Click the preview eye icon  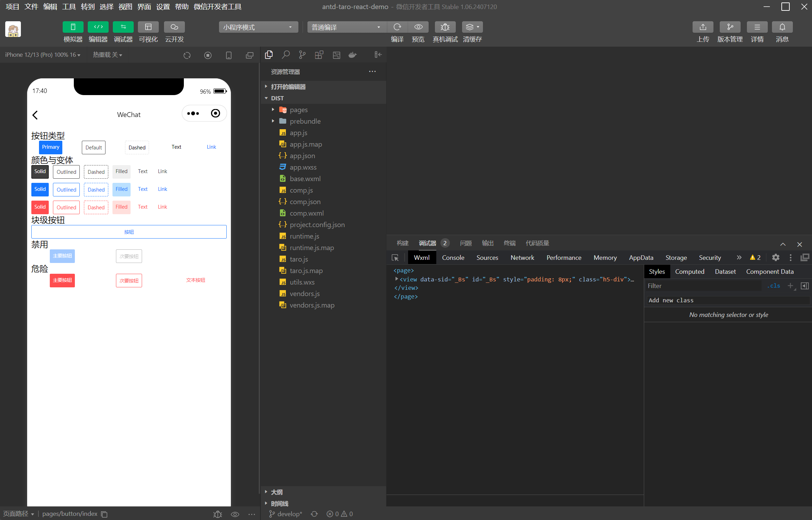coord(418,27)
